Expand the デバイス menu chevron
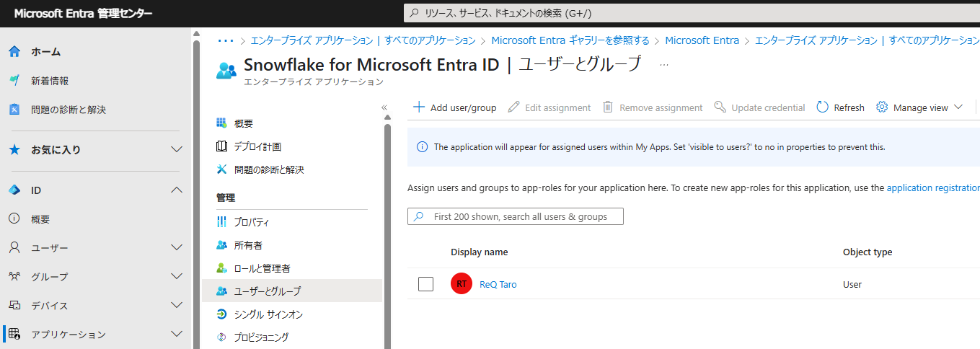Viewport: 980px width, 349px height. click(177, 306)
